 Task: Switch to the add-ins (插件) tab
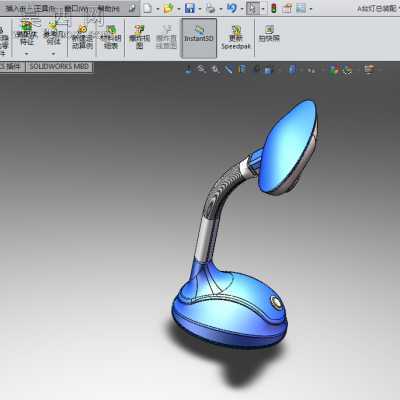12,67
